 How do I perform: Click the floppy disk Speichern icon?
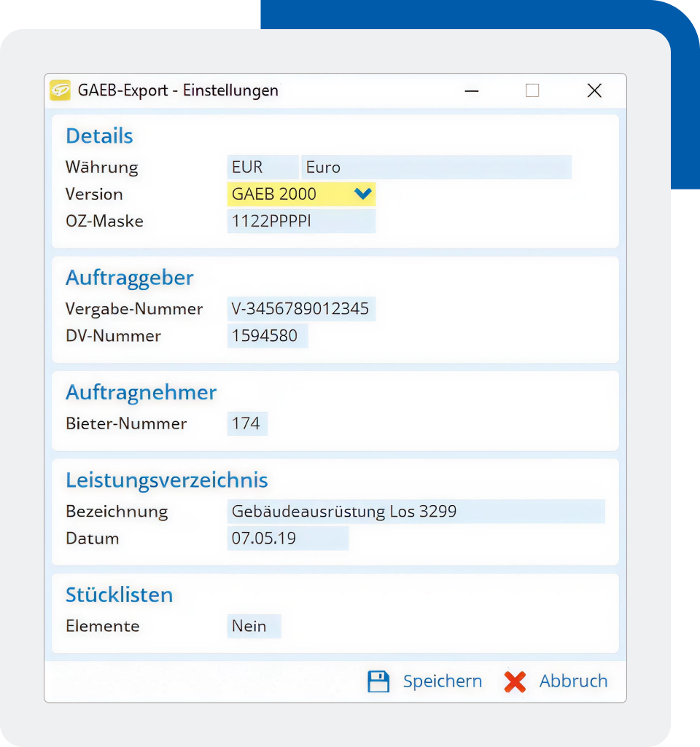[378, 681]
